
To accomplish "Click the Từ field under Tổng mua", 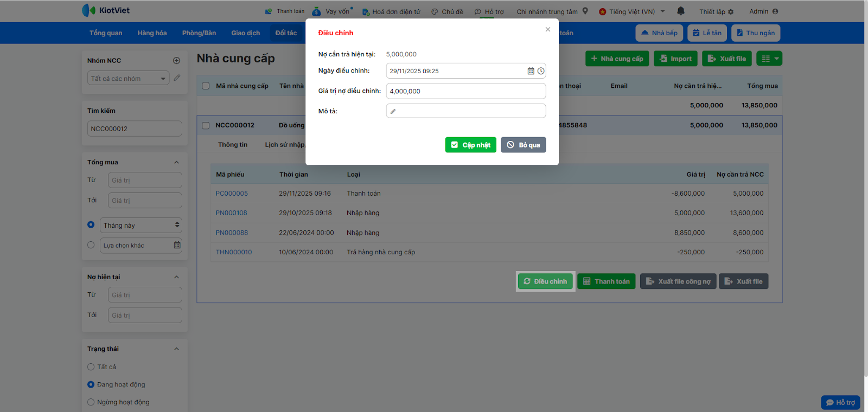I will click(145, 180).
